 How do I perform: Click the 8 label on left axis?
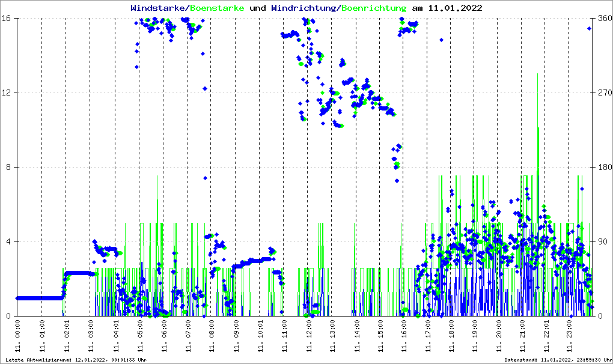[x=10, y=168]
